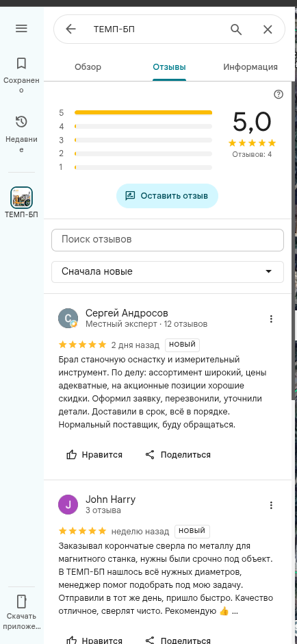Switch to the Отзывы tab
The width and height of the screenshot is (297, 644).
(169, 67)
